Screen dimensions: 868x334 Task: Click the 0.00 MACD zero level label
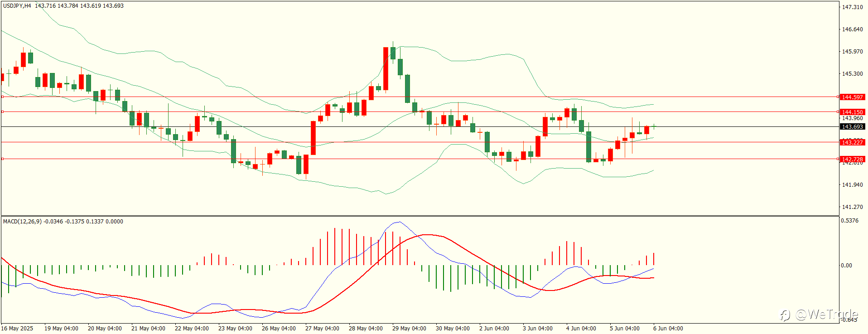coord(846,266)
